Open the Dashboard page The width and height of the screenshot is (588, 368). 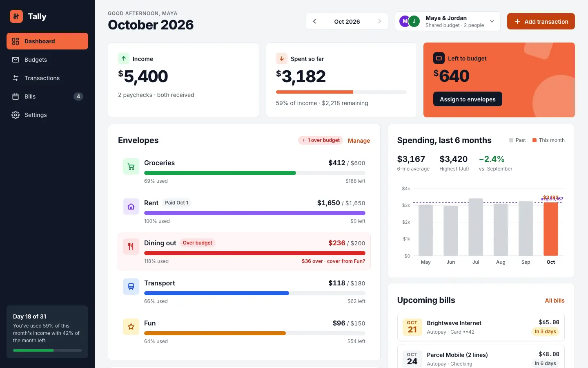point(47,41)
